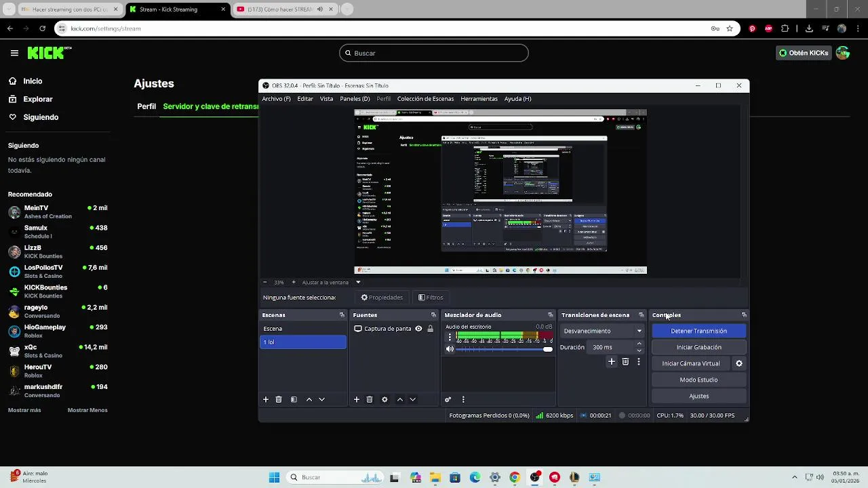Viewport: 868px width, 488px height.
Task: Add a new scene with the plus icon
Action: click(x=266, y=400)
